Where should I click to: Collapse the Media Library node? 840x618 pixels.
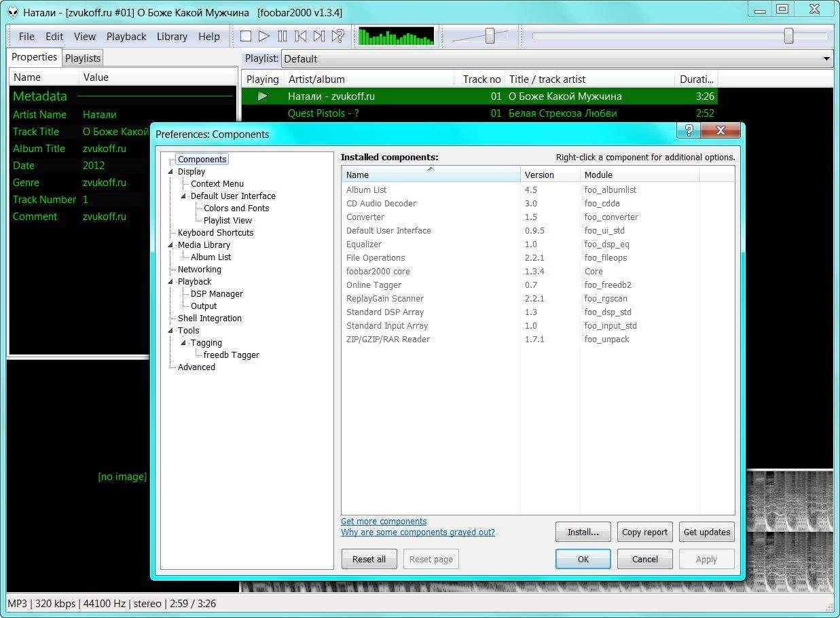[170, 245]
